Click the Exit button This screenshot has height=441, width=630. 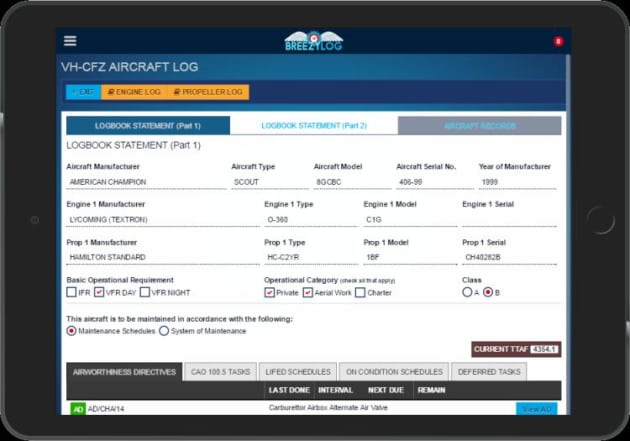tap(84, 92)
